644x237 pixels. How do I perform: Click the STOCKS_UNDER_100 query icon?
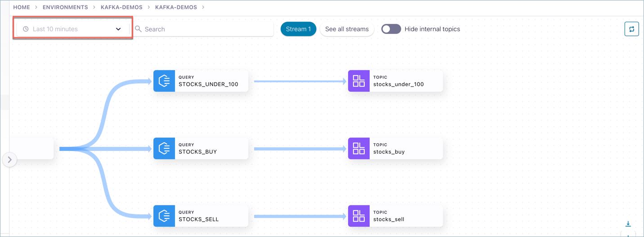coord(164,81)
